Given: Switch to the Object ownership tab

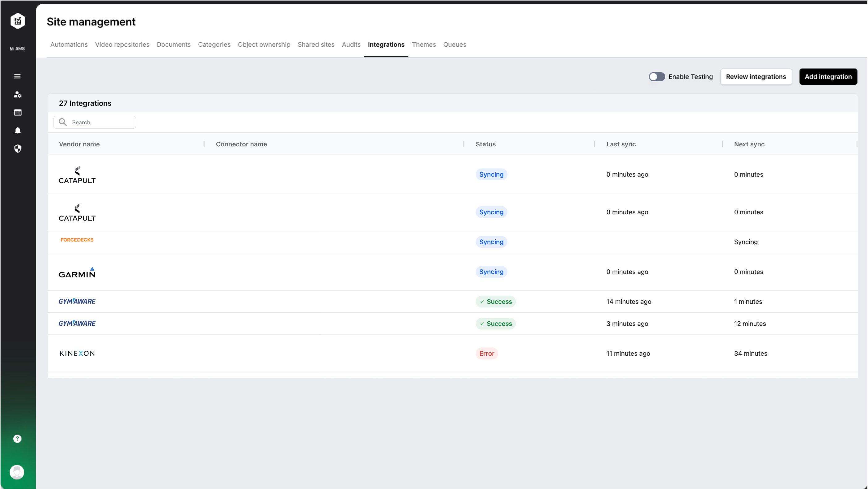Looking at the screenshot, I should click(x=264, y=45).
